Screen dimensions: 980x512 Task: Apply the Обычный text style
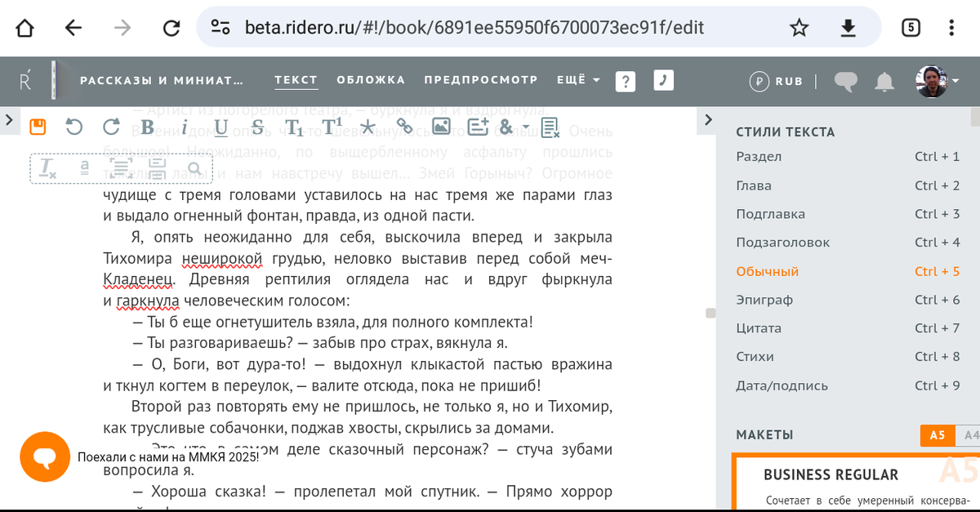848,271
